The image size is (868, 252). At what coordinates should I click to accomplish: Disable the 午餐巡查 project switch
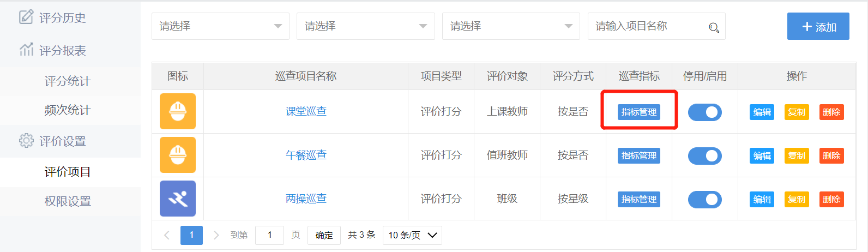click(704, 155)
